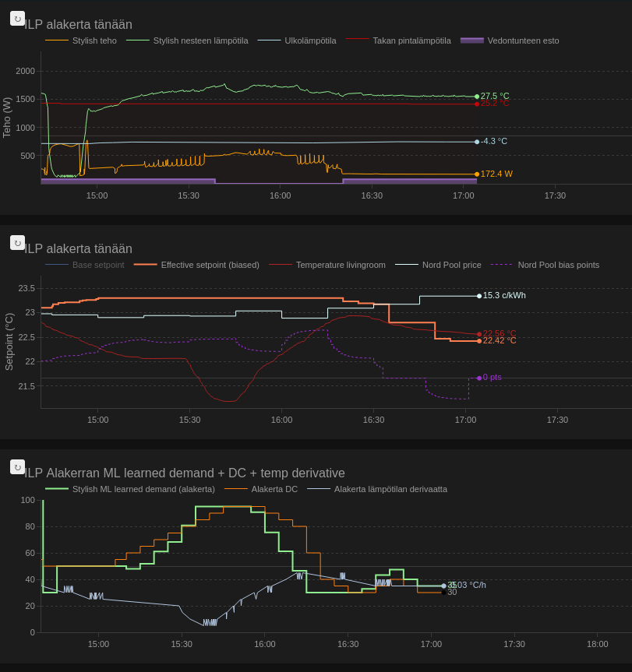Click the 15.3 c/kWh price data point
632x672 pixels.
479,296
